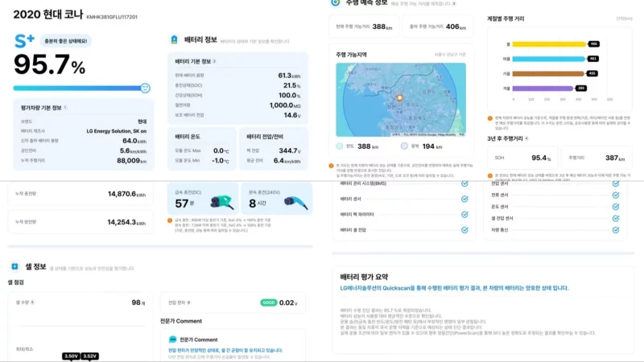Click the info icon beside 배터리 기본 정보
Image resolution: width=644 pixels, height=362 pixels.
click(214, 61)
